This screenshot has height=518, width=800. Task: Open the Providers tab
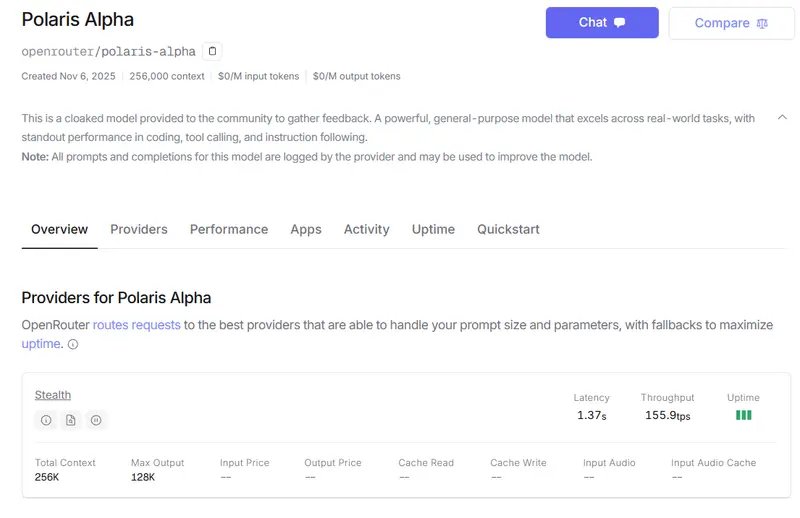[x=139, y=229]
